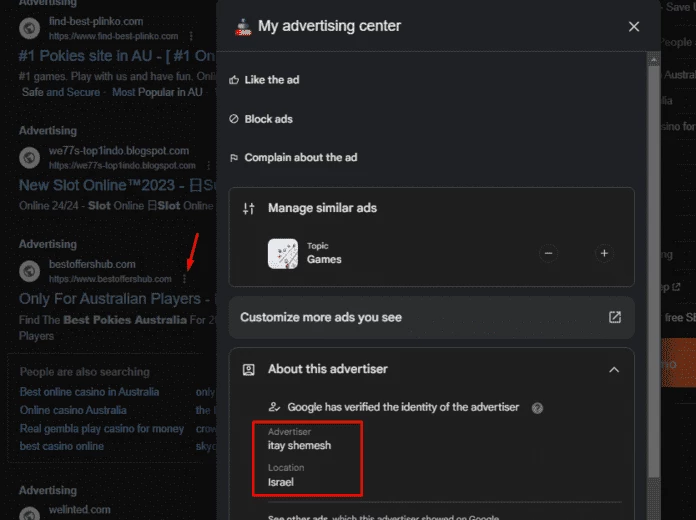This screenshot has width=696, height=520.
Task: Select the Manage similar ads heading
Action: point(322,208)
